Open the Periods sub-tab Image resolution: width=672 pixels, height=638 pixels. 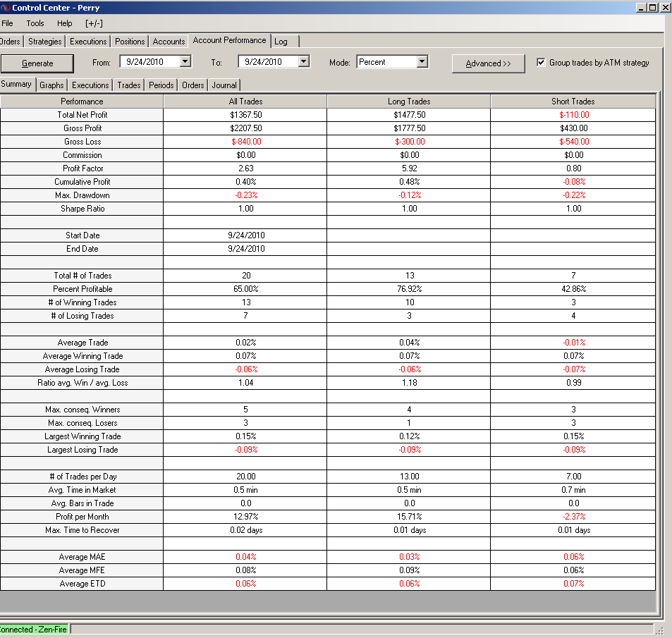pyautogui.click(x=161, y=85)
